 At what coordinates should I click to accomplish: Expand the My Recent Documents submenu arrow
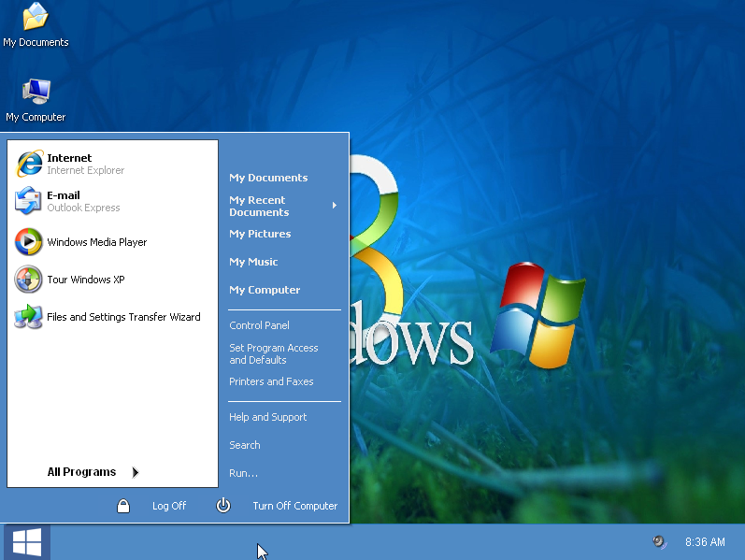(x=335, y=206)
